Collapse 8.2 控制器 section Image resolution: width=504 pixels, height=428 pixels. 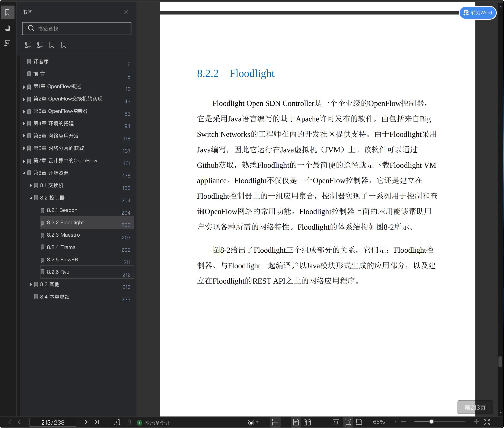31,198
